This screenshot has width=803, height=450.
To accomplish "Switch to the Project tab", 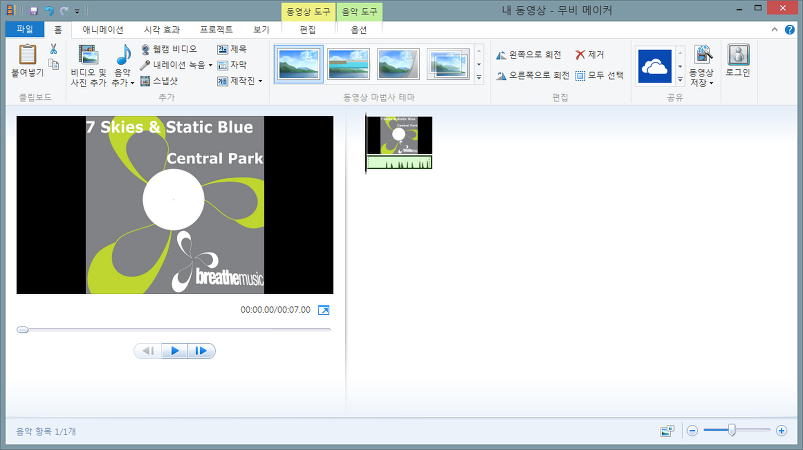I will (216, 30).
